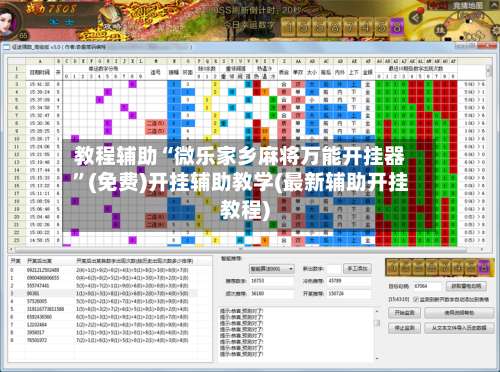Click the wide button right of 开始监测

click(459, 313)
